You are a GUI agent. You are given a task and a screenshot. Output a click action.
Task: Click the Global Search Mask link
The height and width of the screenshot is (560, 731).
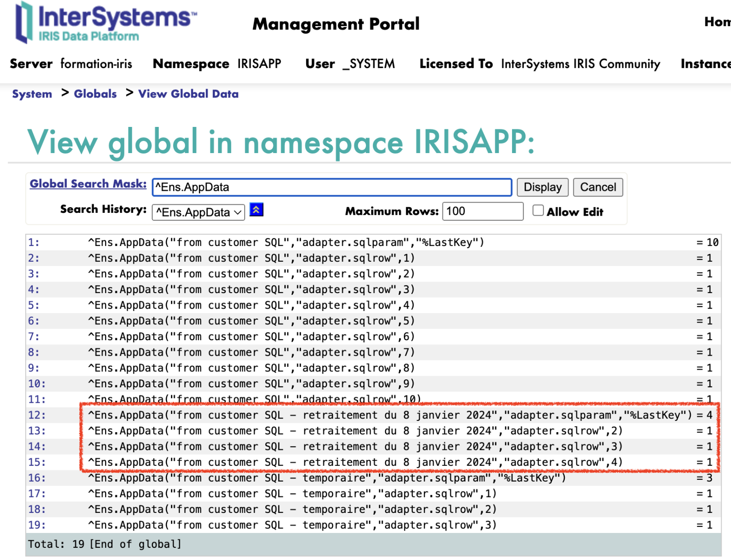(88, 184)
